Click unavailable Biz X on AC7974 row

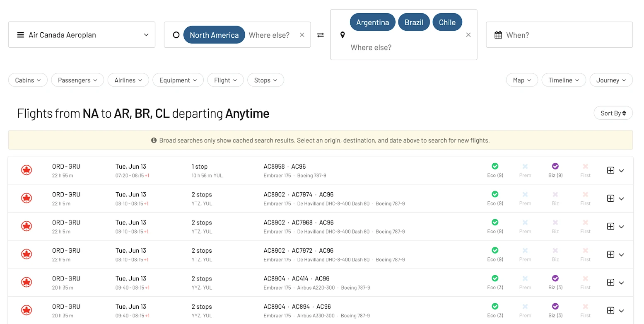555,194
